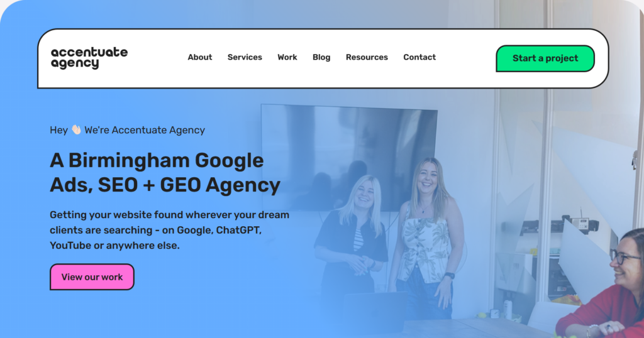This screenshot has height=338, width=644.
Task: Click the green Start a project button
Action: coord(545,58)
